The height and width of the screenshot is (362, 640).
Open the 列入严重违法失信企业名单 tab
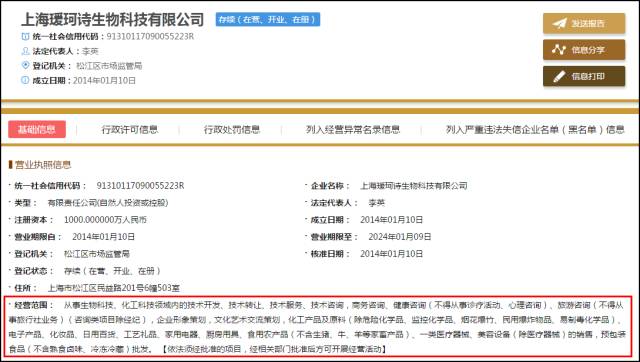(x=535, y=130)
